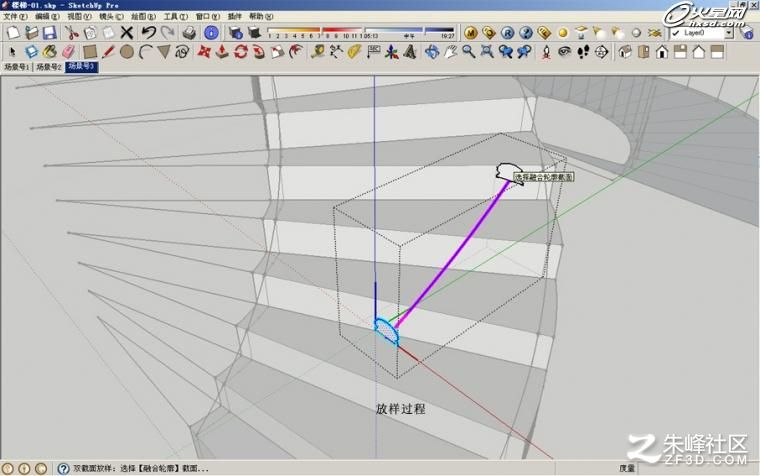Select the Axes tool
This screenshot has height=476, width=760.
click(x=391, y=51)
